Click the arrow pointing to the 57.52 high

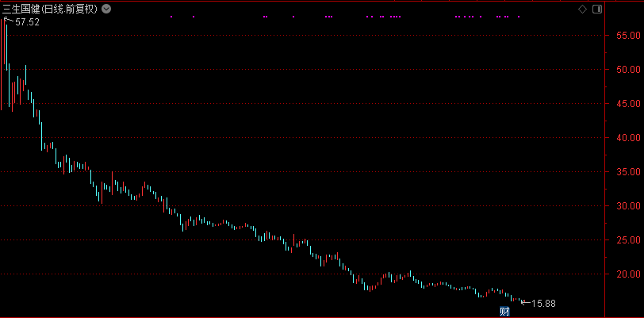(10, 21)
